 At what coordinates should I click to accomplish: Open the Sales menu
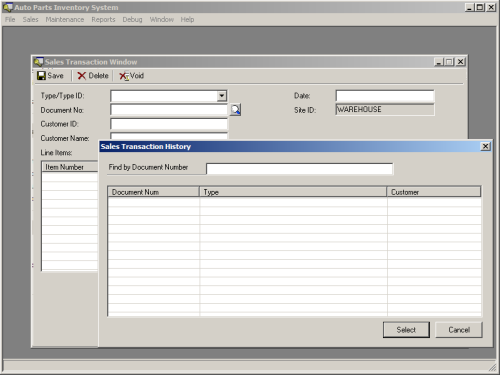(30, 19)
